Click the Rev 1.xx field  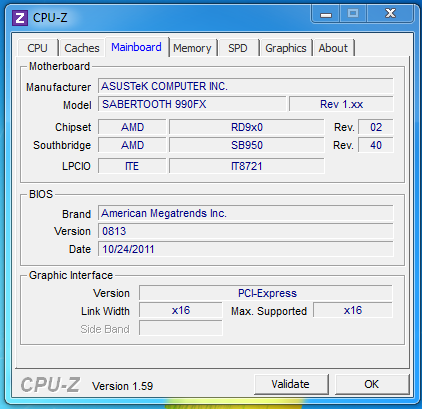coord(341,104)
